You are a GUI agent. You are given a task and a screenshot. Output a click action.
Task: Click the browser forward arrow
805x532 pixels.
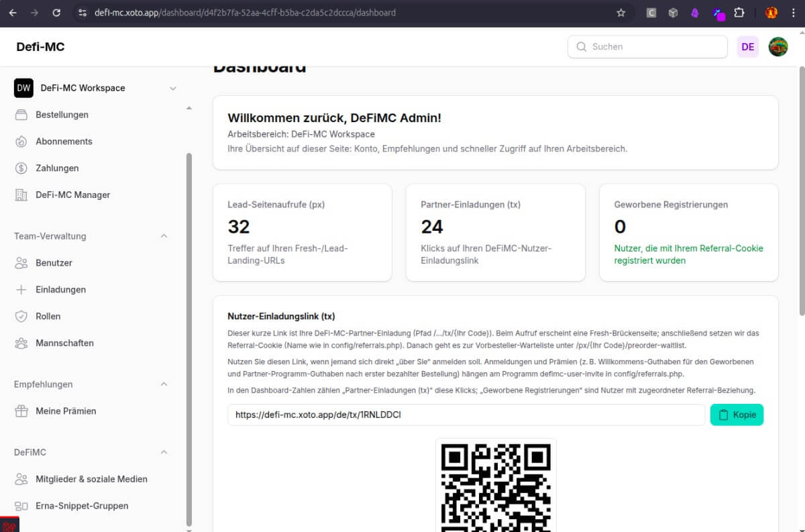click(35, 13)
